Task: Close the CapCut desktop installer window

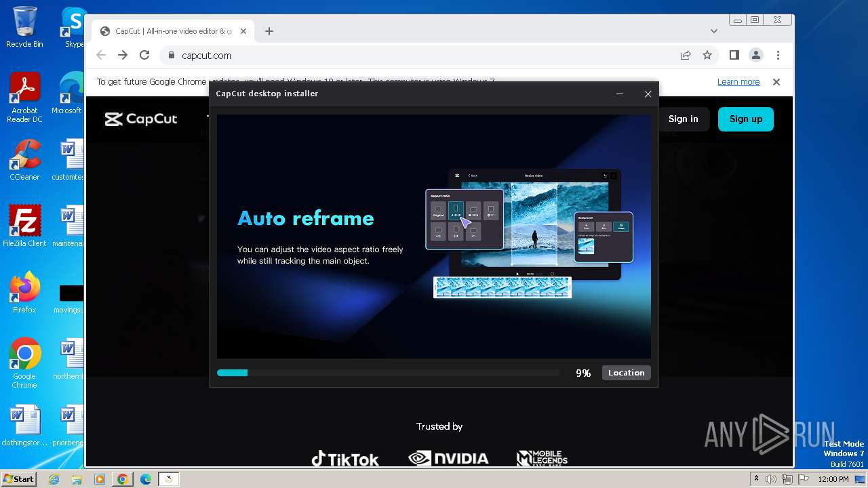Action: 648,94
